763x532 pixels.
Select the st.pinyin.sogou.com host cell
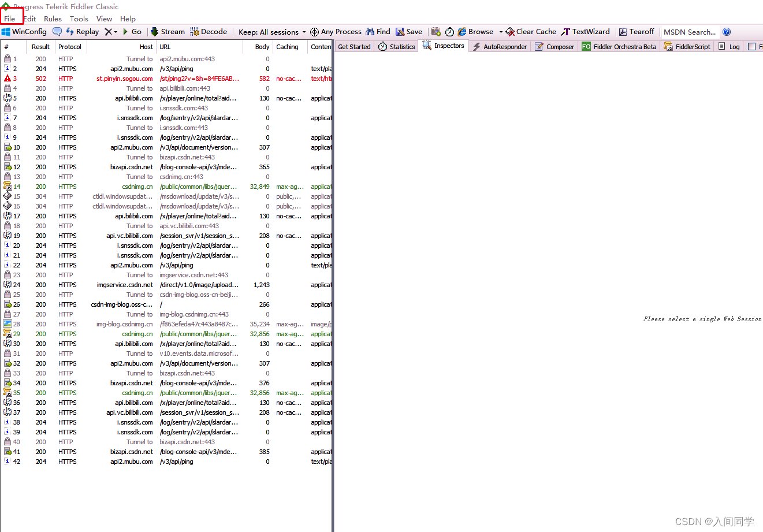click(x=125, y=79)
